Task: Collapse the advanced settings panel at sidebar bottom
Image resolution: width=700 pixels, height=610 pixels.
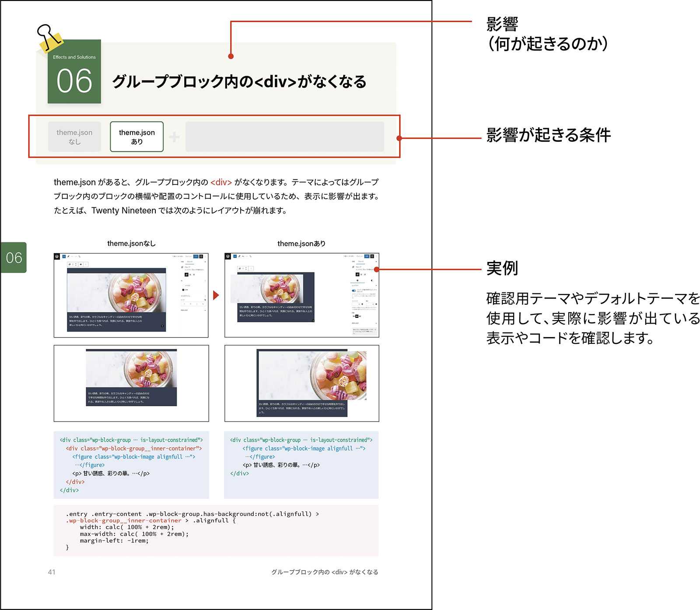Action: point(376,323)
